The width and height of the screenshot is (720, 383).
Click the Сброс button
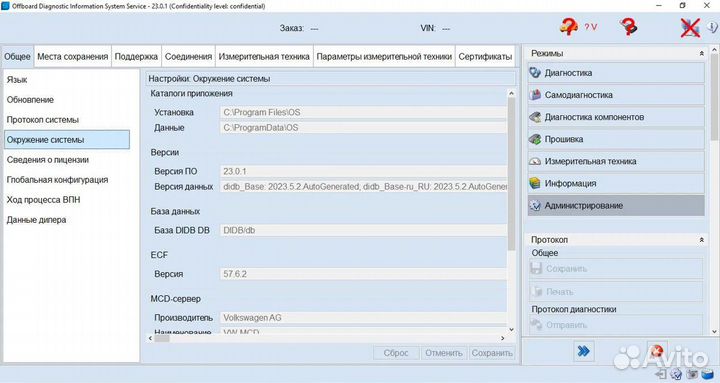(x=396, y=353)
